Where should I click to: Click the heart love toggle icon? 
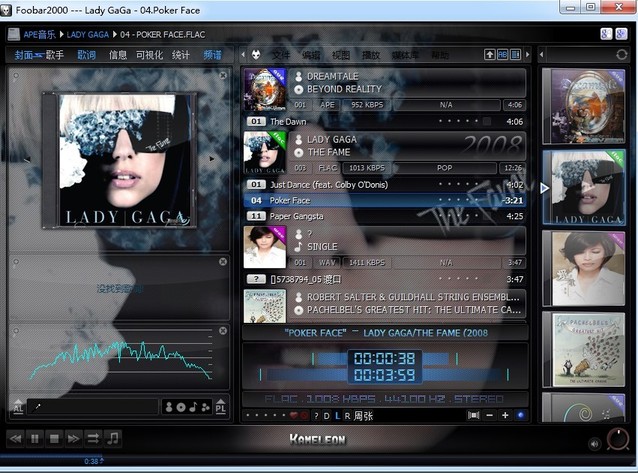coord(294,416)
